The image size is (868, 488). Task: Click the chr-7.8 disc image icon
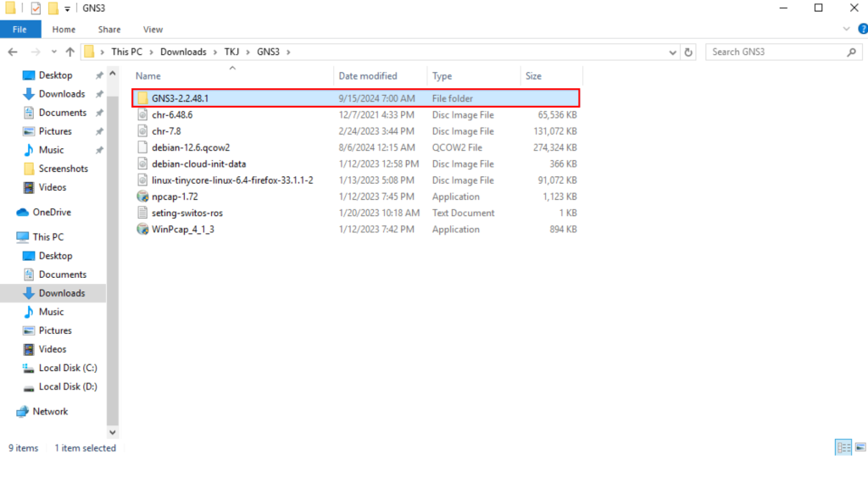[142, 131]
